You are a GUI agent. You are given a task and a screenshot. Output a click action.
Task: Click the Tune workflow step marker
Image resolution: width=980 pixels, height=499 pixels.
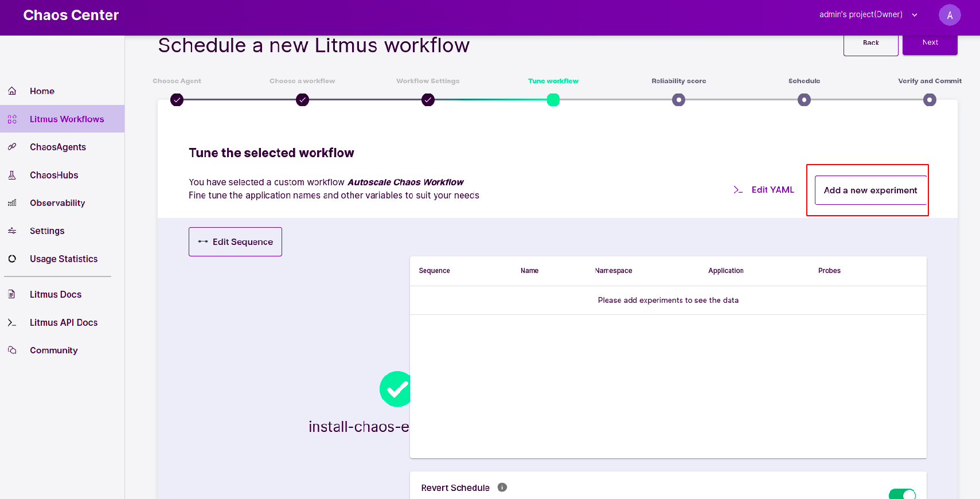[x=553, y=100]
